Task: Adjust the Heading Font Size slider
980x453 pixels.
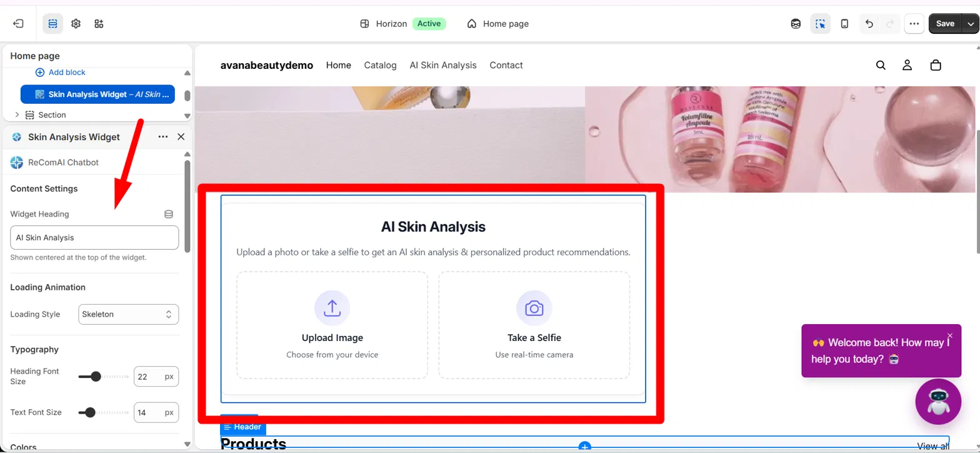Action: point(96,377)
